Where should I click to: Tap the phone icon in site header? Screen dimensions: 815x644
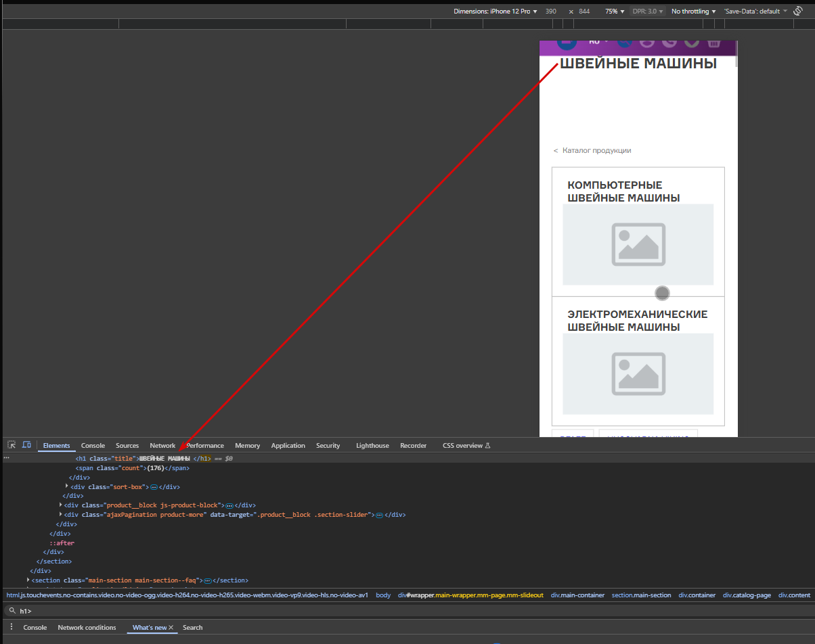[669, 43]
